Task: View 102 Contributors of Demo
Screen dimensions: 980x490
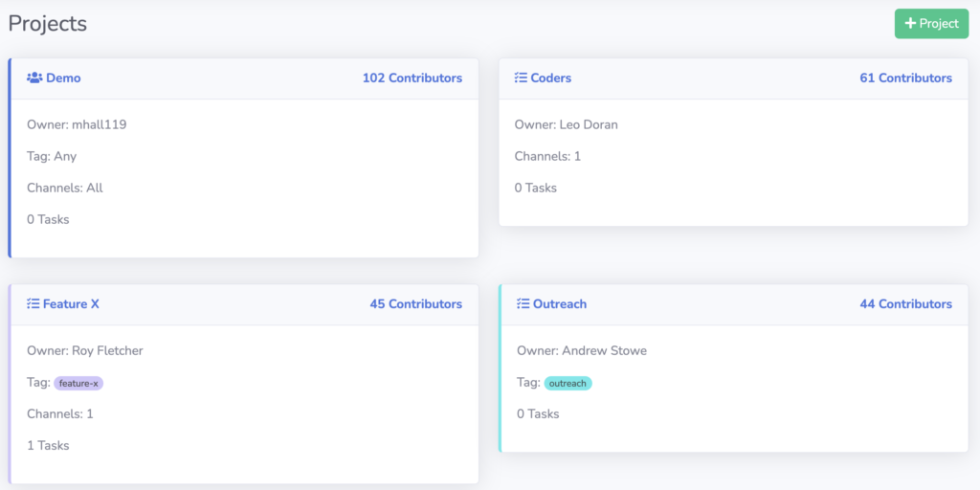Action: [412, 78]
